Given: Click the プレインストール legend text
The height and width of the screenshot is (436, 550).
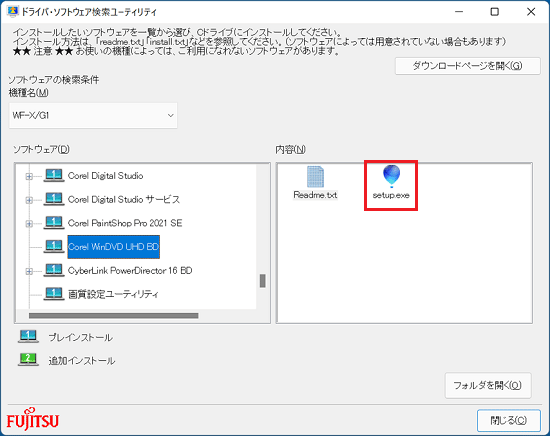Looking at the screenshot, I should [81, 337].
